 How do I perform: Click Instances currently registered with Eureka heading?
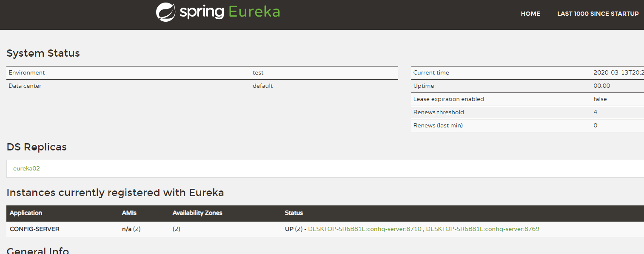tap(115, 193)
